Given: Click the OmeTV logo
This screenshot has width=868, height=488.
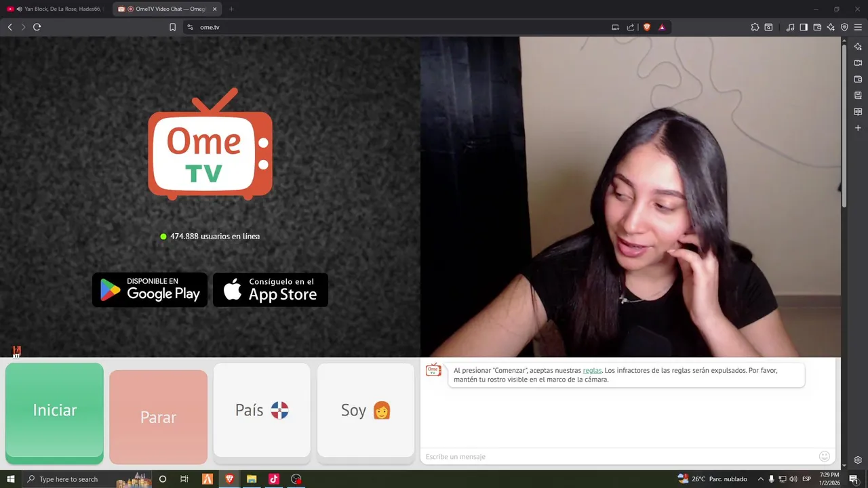Looking at the screenshot, I should 210,144.
